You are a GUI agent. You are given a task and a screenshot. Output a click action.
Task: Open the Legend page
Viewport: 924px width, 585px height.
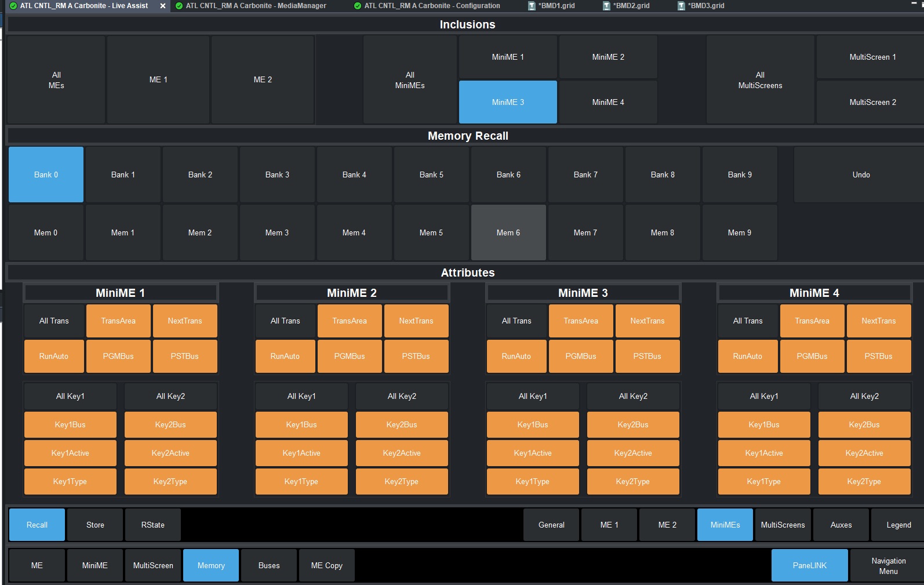(898, 525)
